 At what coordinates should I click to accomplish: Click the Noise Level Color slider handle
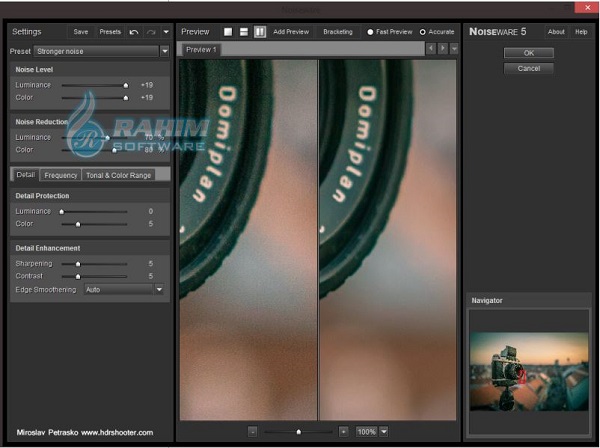126,98
